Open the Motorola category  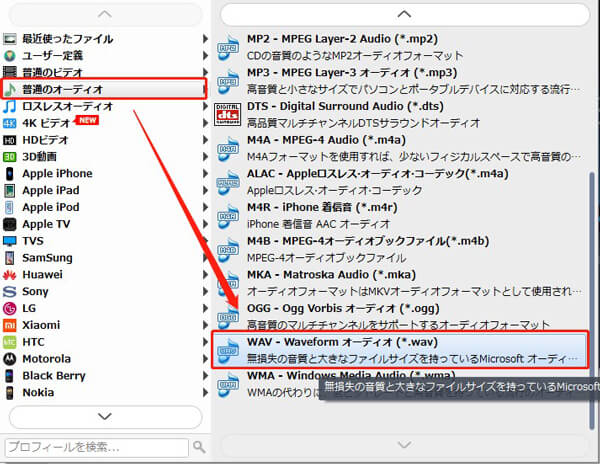[x=105, y=359]
